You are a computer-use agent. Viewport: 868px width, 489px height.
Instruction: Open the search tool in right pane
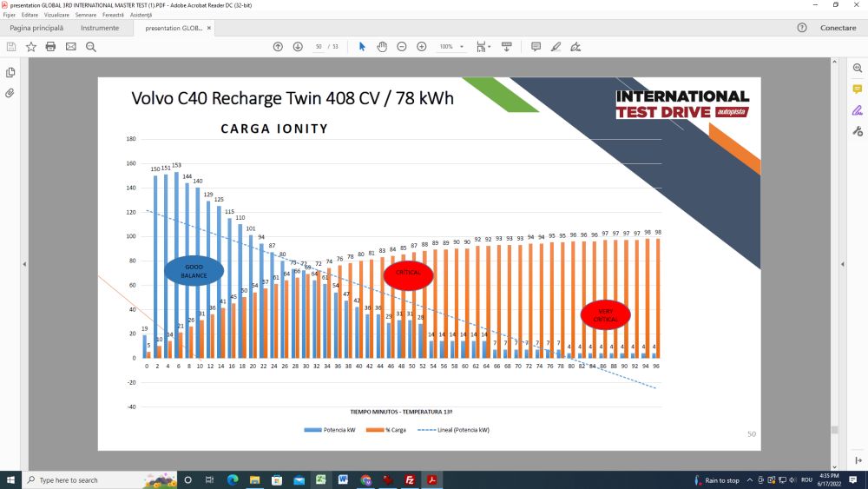[858, 68]
